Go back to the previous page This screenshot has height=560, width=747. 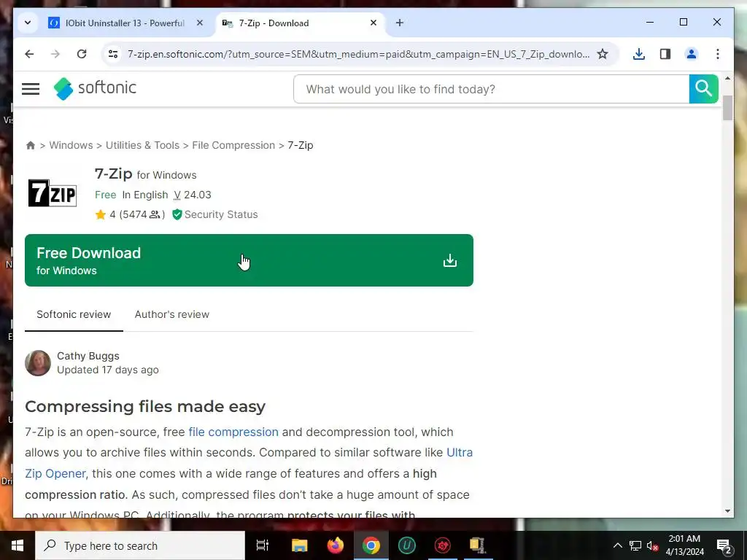pos(29,54)
